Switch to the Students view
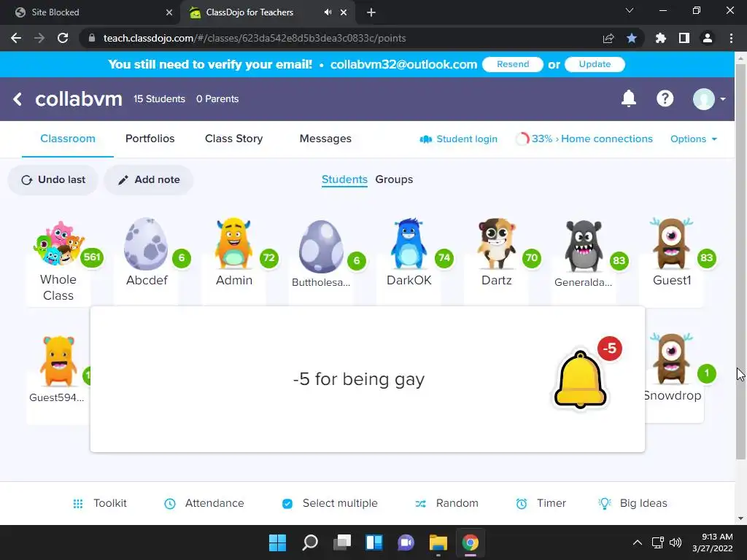Image resolution: width=747 pixels, height=560 pixels. pyautogui.click(x=344, y=179)
